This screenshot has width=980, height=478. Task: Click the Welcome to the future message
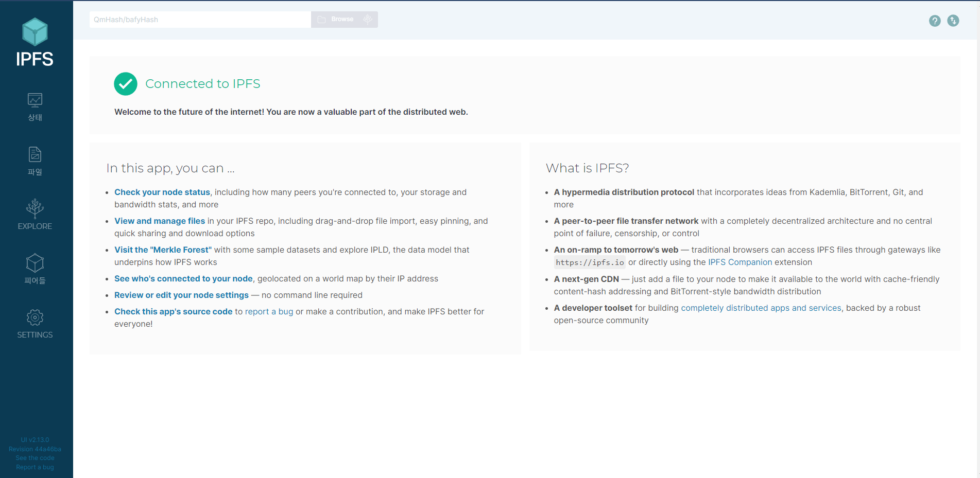pos(291,112)
